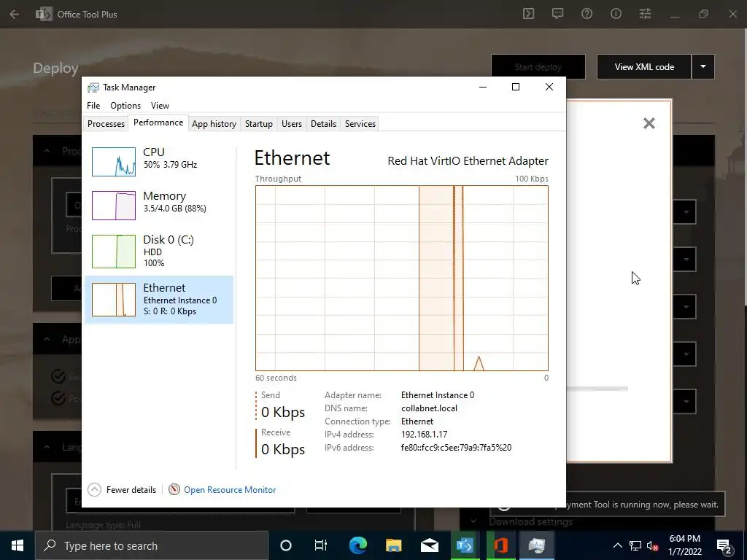The height and width of the screenshot is (560, 747).
Task: Switch to the Services tab
Action: pyautogui.click(x=360, y=124)
